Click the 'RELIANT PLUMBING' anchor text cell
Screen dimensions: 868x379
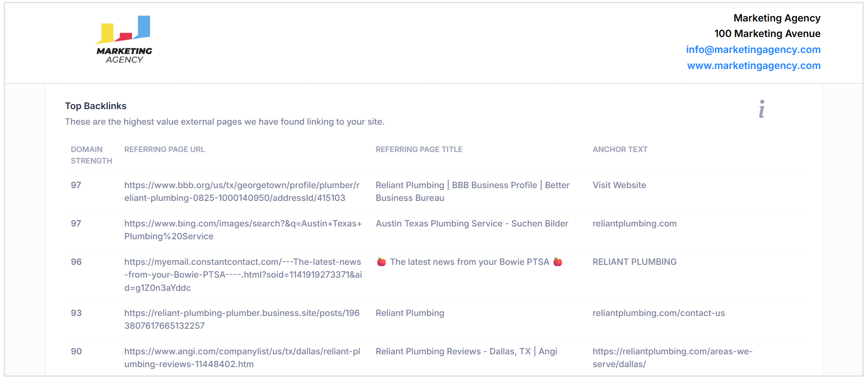pyautogui.click(x=635, y=262)
